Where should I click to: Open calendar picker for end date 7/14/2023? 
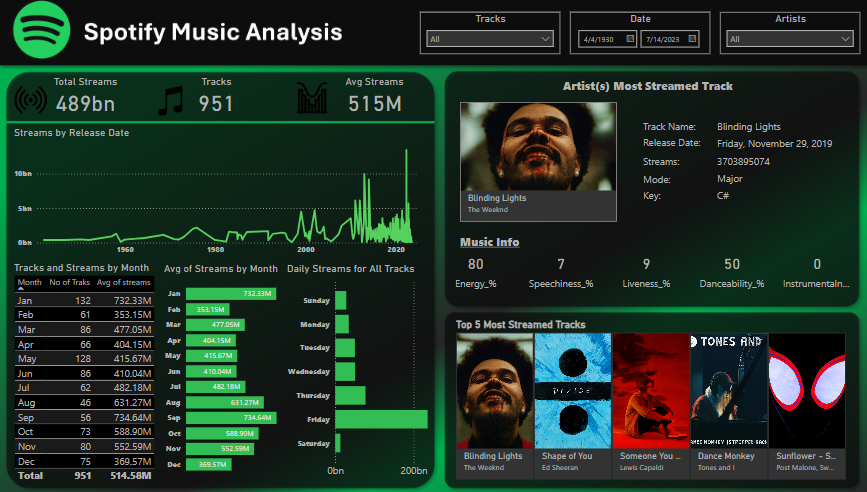[692, 39]
